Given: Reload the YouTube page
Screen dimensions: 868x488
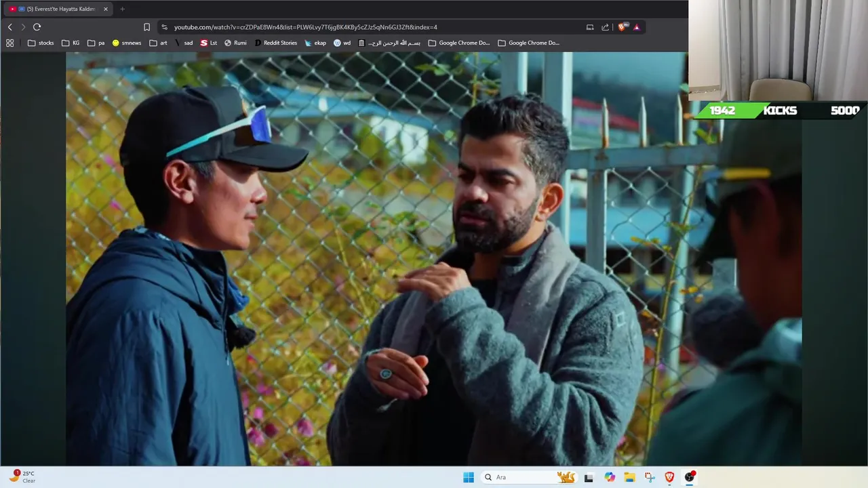Looking at the screenshot, I should pyautogui.click(x=37, y=27).
